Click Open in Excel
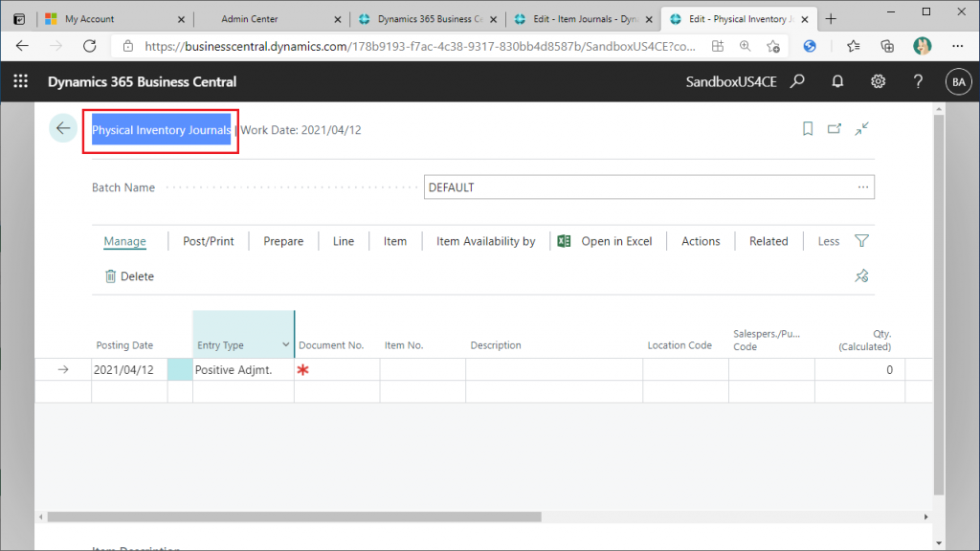The image size is (980, 551). (x=605, y=241)
